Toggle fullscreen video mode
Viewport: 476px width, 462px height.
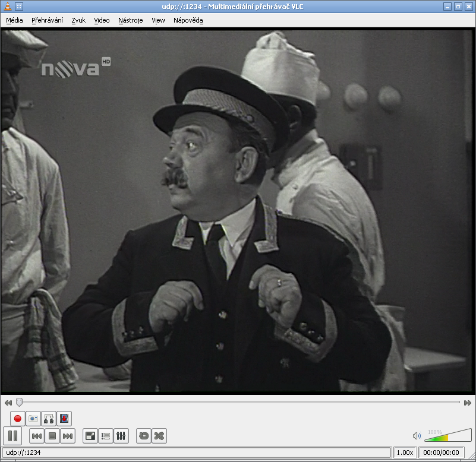click(90, 436)
